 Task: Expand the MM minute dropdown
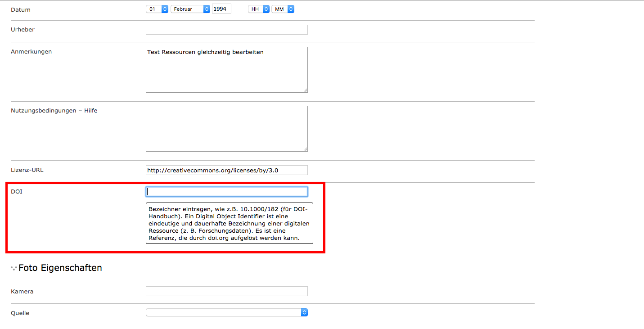click(x=283, y=9)
